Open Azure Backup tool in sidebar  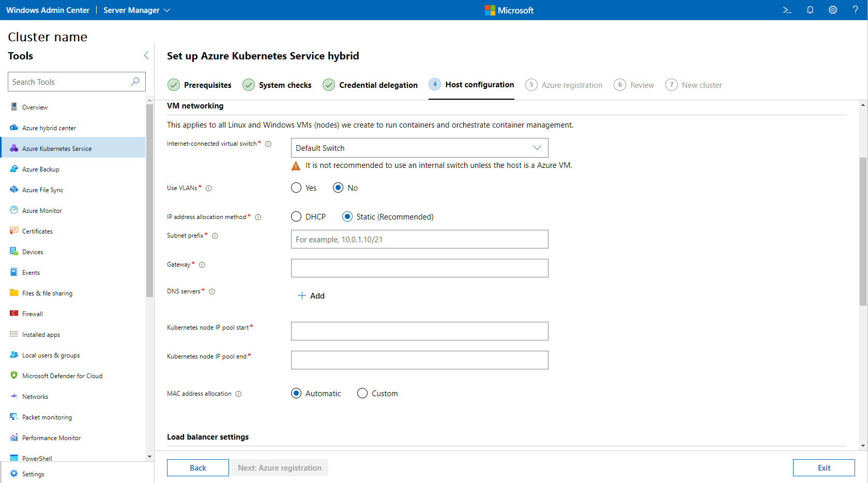(x=41, y=169)
